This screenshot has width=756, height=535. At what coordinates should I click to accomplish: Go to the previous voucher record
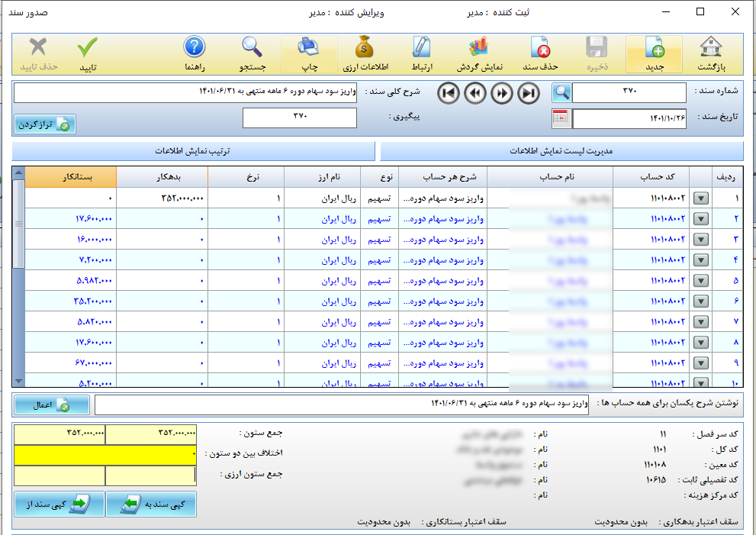pos(475,93)
